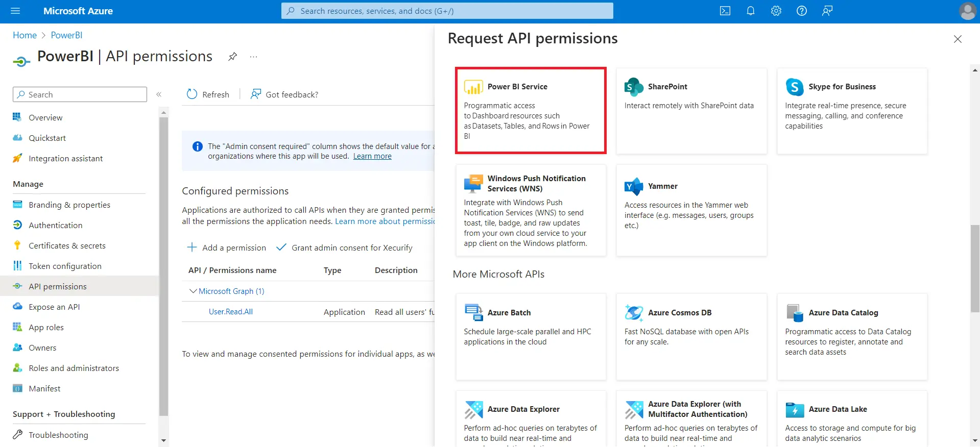The image size is (980, 447).
Task: Go to Home breadcrumb
Action: tap(25, 35)
